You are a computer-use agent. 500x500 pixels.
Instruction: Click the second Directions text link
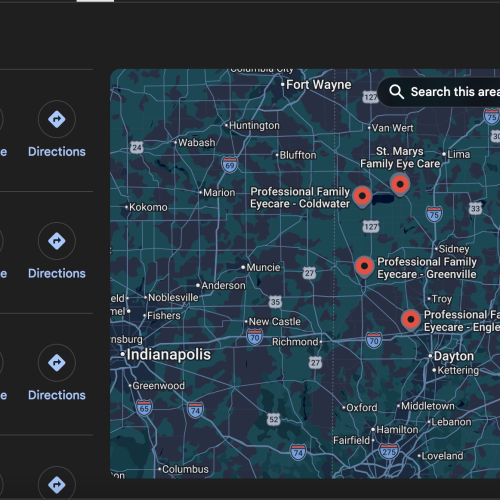57,273
